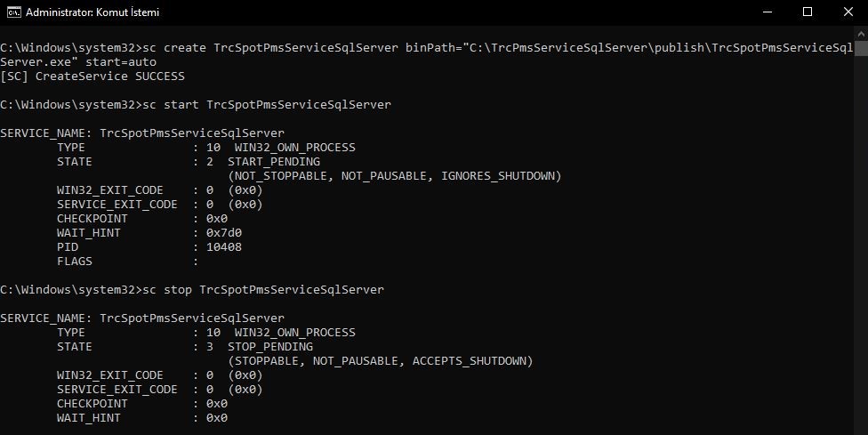Close the Komut İstemi window

point(847,12)
